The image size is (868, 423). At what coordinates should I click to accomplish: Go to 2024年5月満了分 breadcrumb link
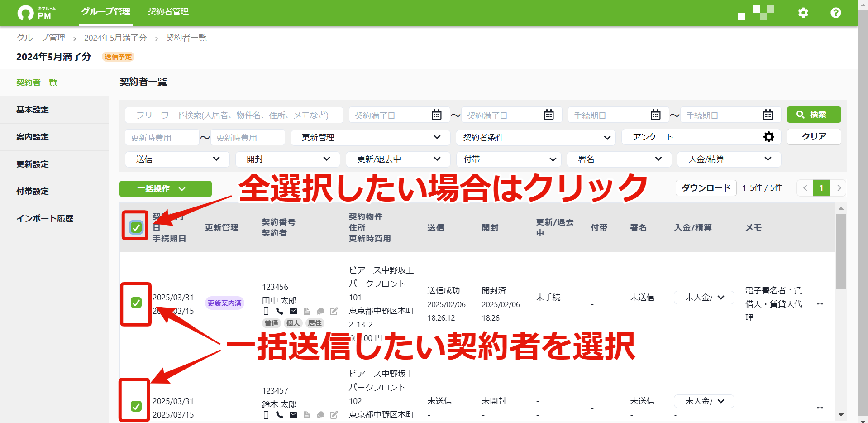[115, 38]
